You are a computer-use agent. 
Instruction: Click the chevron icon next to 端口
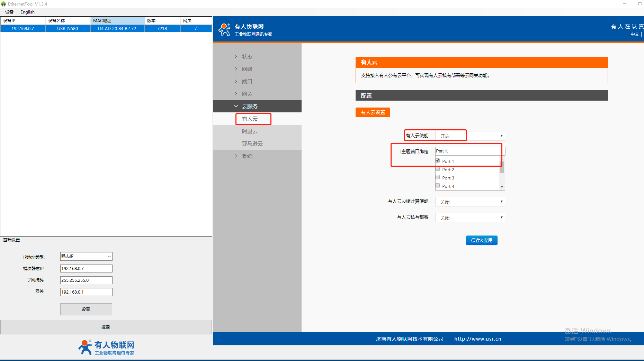pos(236,81)
